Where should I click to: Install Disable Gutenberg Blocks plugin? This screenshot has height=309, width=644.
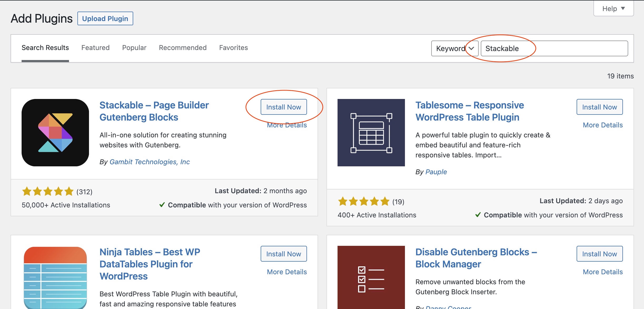click(600, 254)
